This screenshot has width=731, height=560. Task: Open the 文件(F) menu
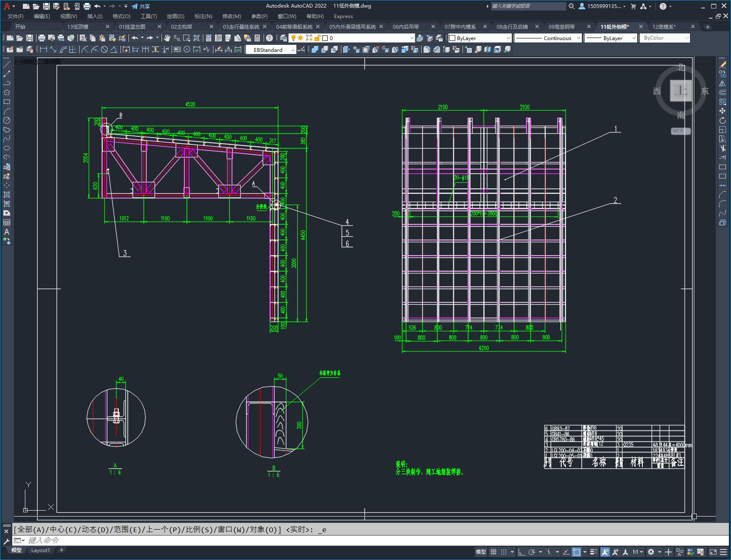coord(16,16)
